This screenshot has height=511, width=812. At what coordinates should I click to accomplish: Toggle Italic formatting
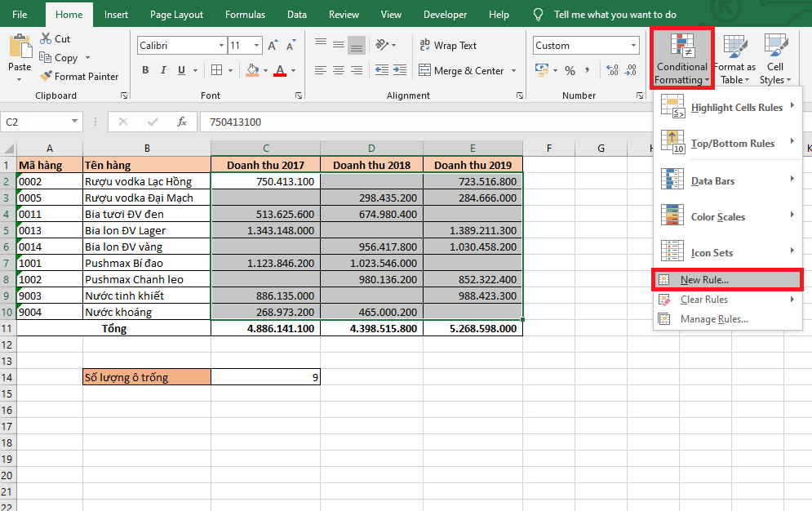(x=164, y=70)
